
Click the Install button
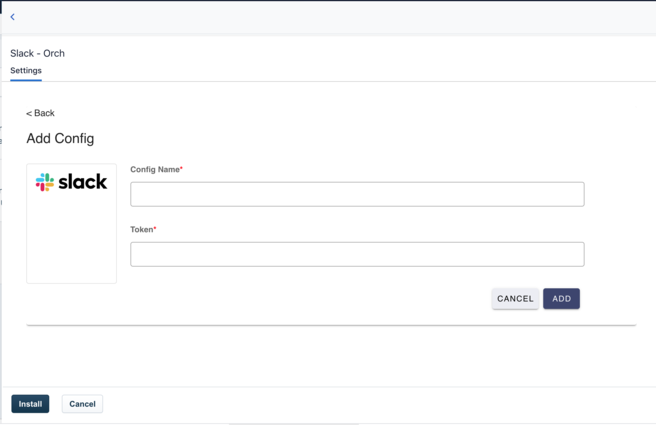pyautogui.click(x=30, y=404)
